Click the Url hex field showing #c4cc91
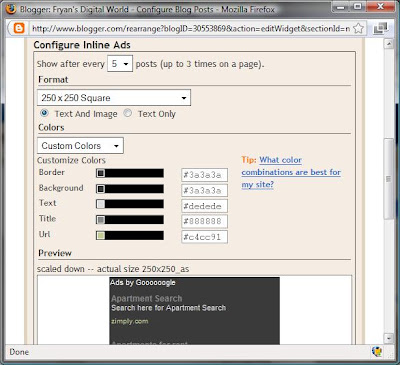Viewport: 400px width, 365px height. 205,237
